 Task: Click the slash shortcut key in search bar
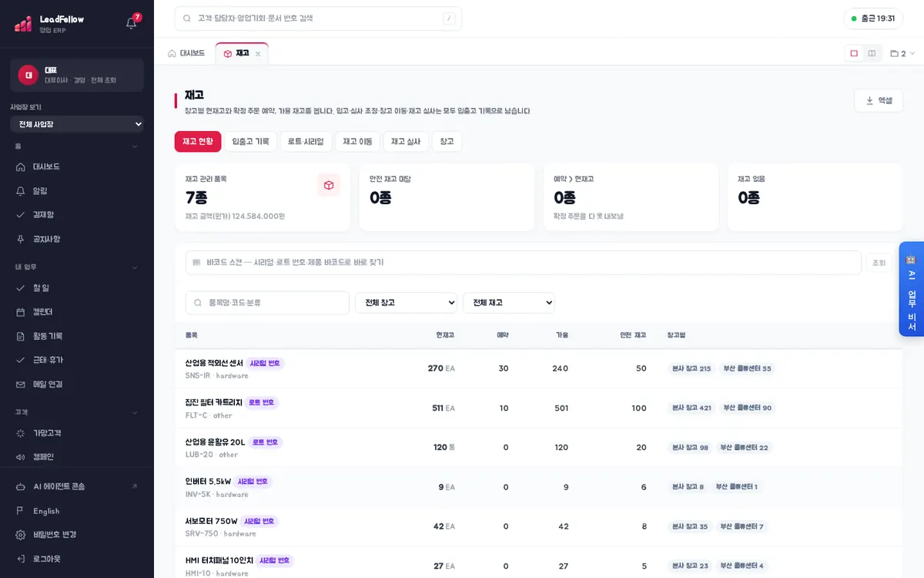point(449,18)
